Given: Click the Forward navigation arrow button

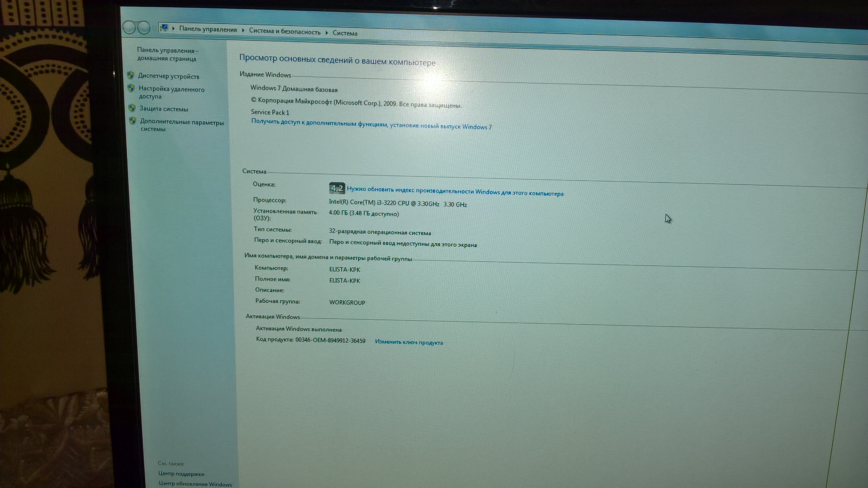Looking at the screenshot, I should point(144,28).
